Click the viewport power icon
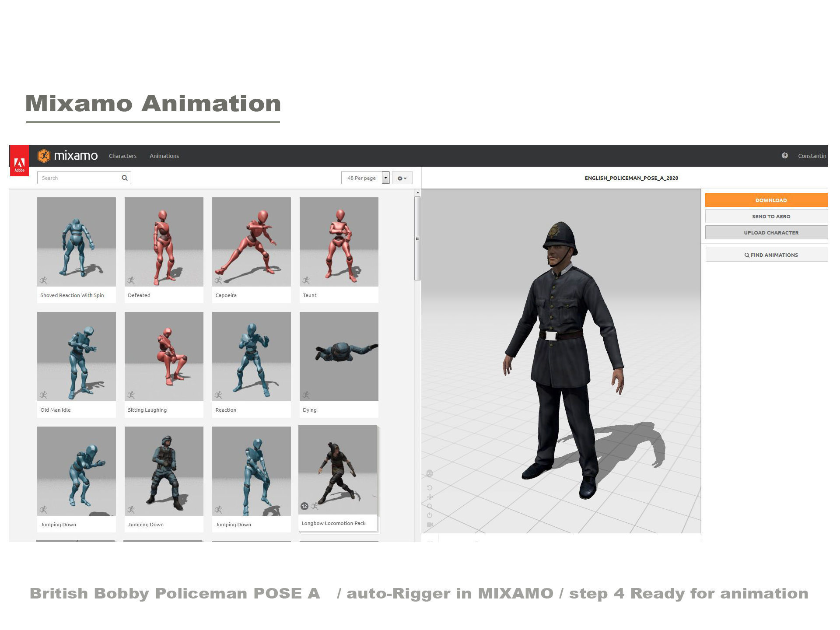840x630 pixels. pyautogui.click(x=430, y=515)
